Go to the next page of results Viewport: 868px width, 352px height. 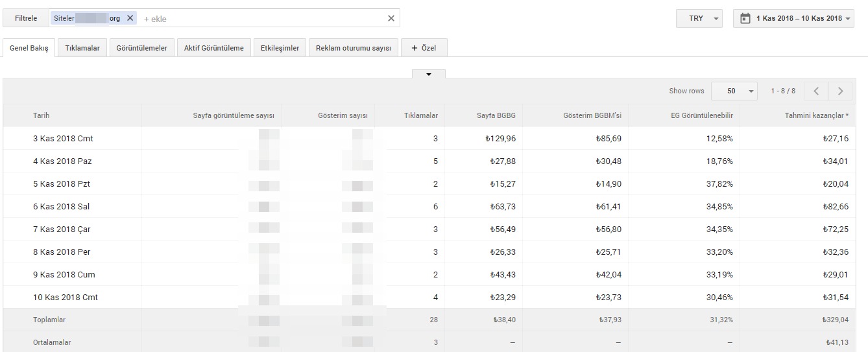click(840, 91)
